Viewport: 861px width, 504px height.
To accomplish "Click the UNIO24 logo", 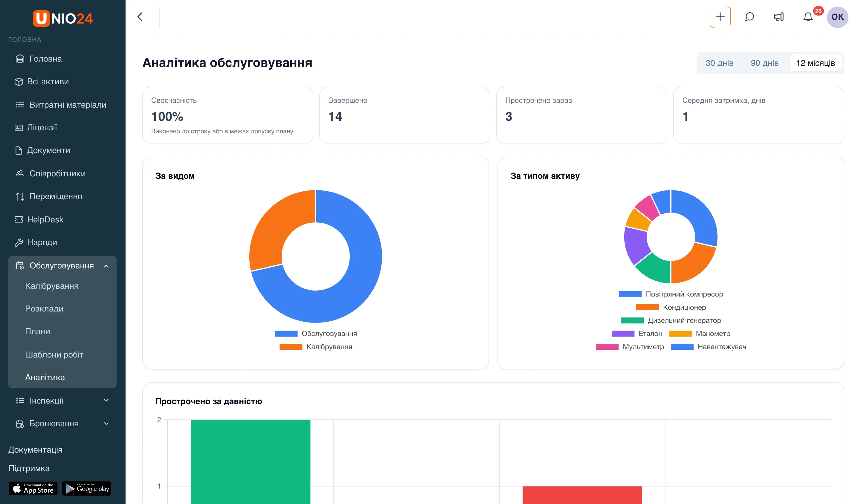I will [62, 18].
